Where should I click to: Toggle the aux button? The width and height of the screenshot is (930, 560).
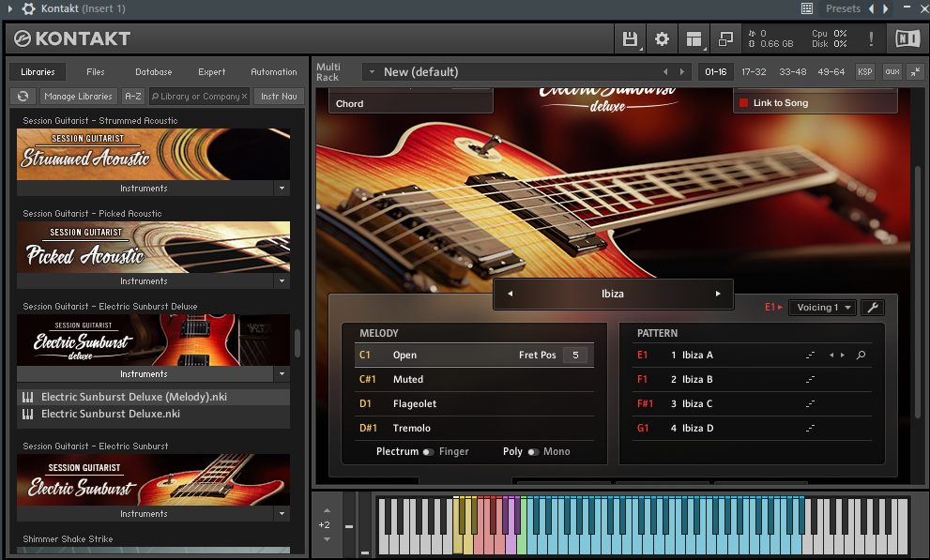892,71
